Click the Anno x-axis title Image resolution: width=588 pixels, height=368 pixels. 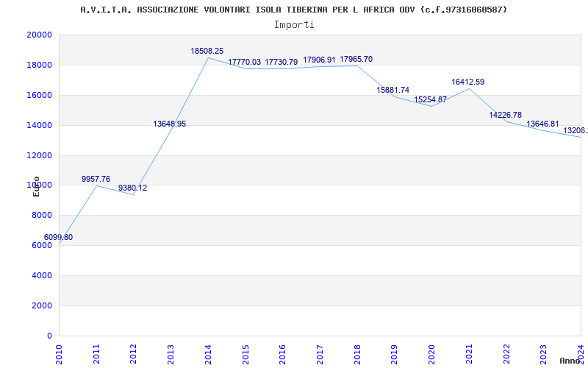point(570,361)
